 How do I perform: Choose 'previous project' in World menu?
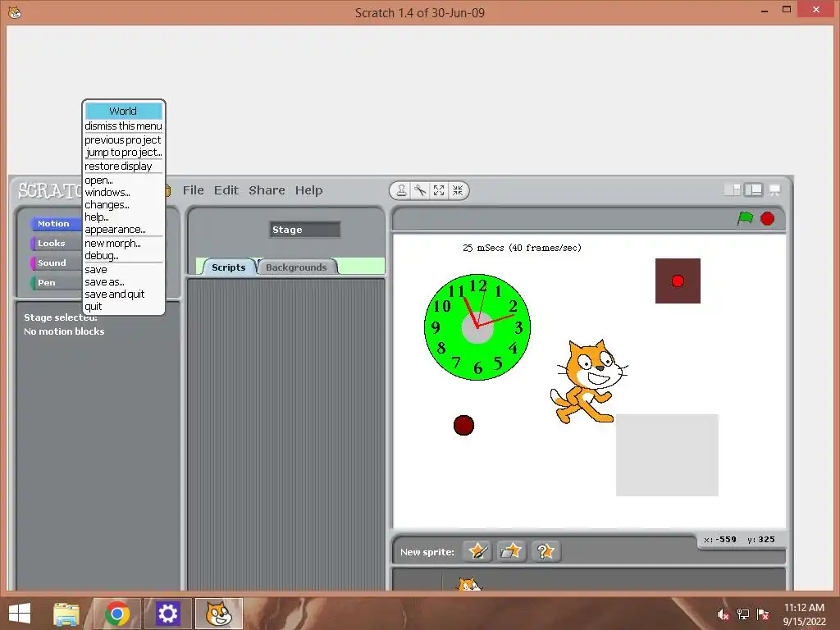(124, 139)
